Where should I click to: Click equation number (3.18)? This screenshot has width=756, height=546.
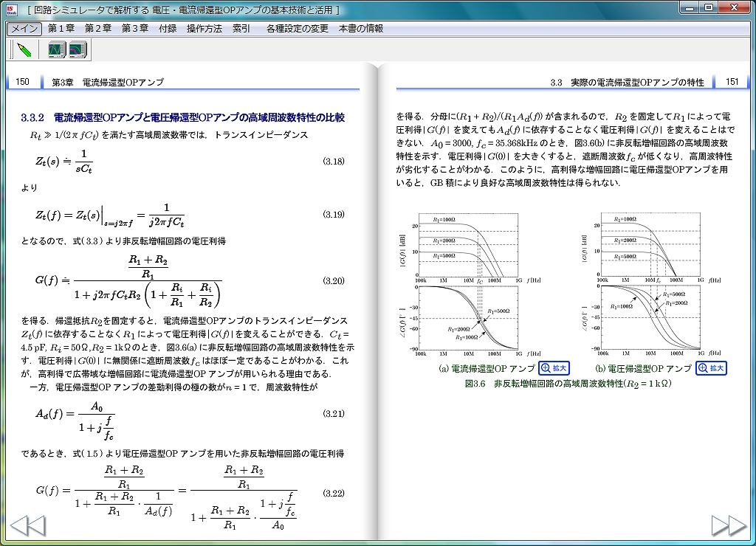[334, 162]
